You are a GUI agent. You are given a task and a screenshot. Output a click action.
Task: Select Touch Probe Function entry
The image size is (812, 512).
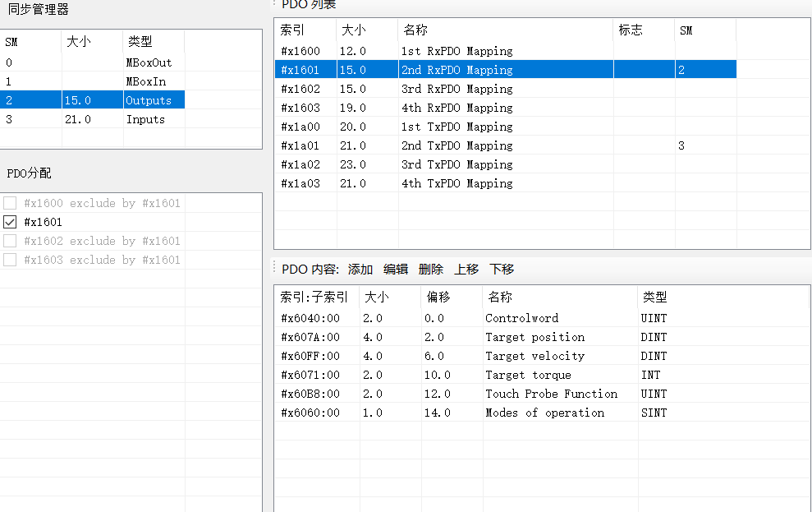(x=551, y=394)
